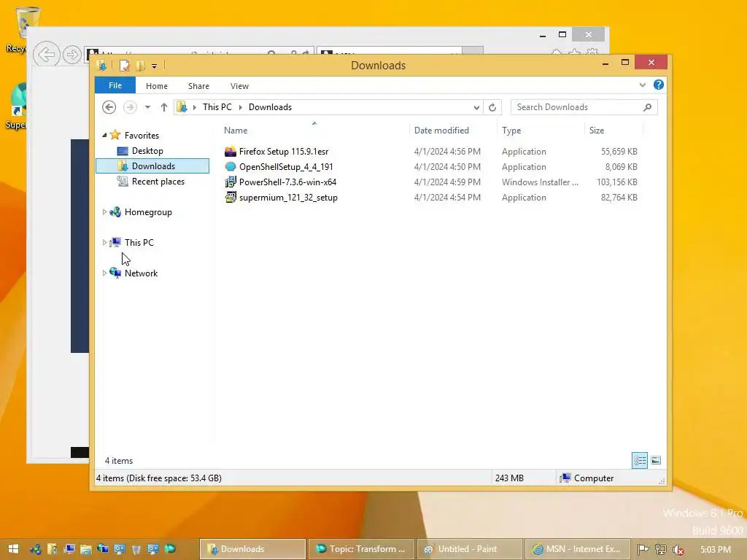
Task: Switch to the View ribbon tab
Action: (x=239, y=86)
